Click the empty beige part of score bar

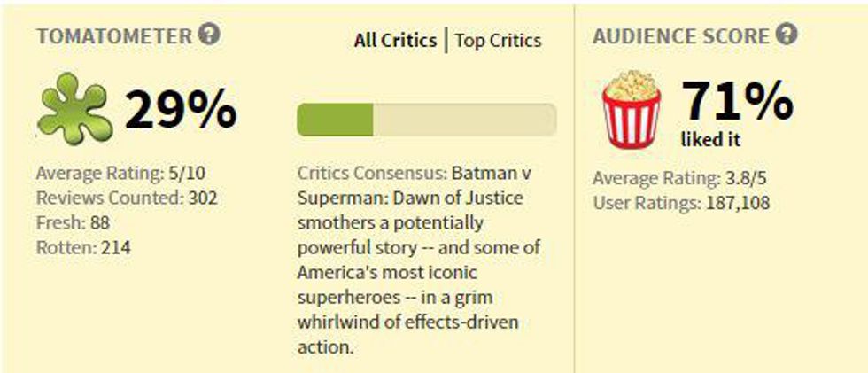pyautogui.click(x=464, y=120)
